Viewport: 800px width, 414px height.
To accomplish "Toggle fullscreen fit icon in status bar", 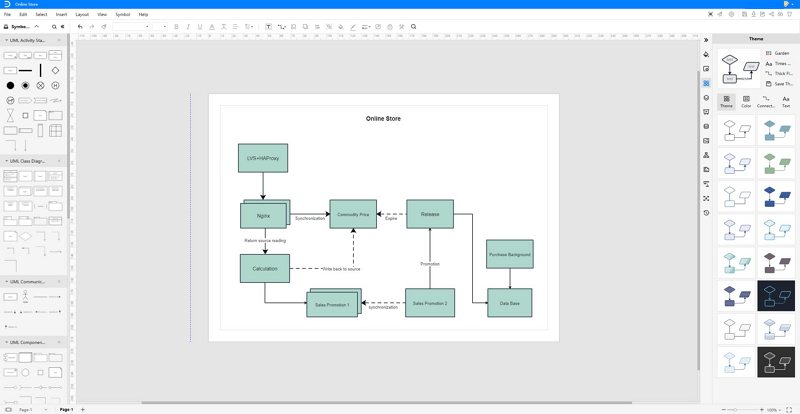I will click(x=791, y=410).
